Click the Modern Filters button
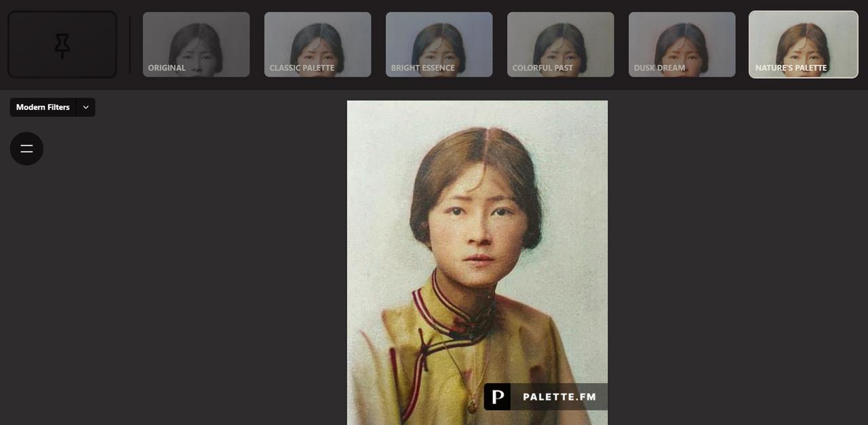The image size is (868, 425). (x=43, y=107)
